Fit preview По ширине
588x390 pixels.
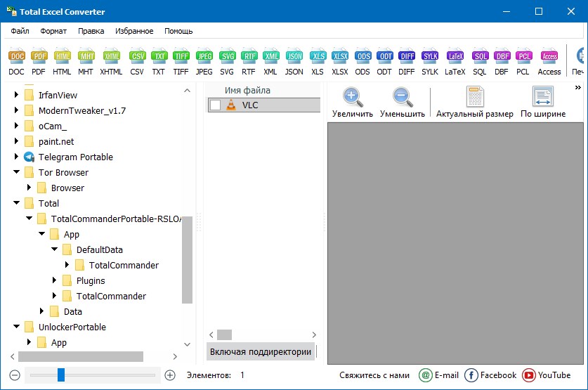click(543, 103)
